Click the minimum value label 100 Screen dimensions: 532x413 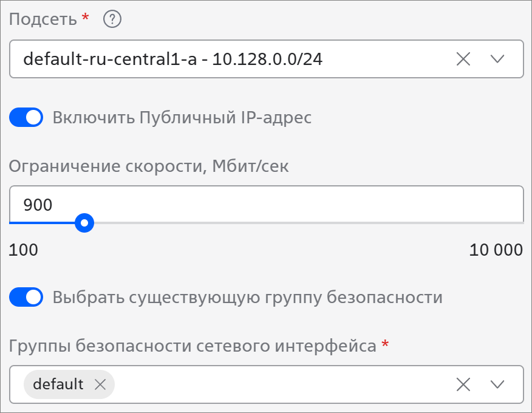click(x=24, y=250)
